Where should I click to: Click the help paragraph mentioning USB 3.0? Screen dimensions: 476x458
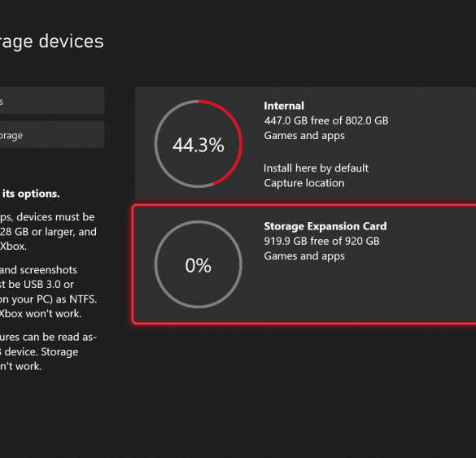point(49,292)
